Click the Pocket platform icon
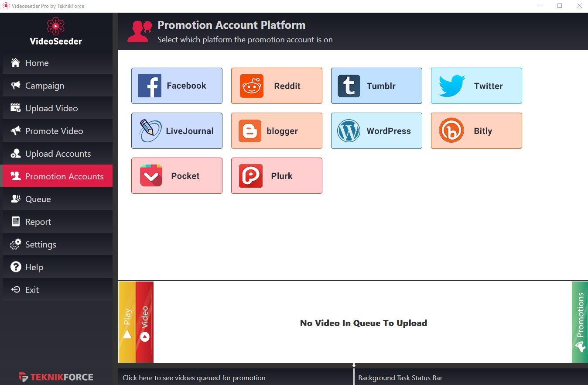This screenshot has height=385, width=588. pos(151,176)
